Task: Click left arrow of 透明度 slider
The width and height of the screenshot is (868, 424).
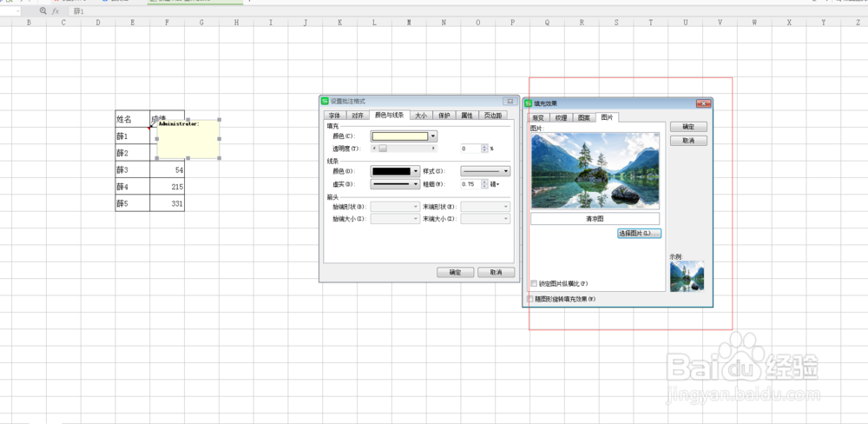Action: pyautogui.click(x=373, y=149)
